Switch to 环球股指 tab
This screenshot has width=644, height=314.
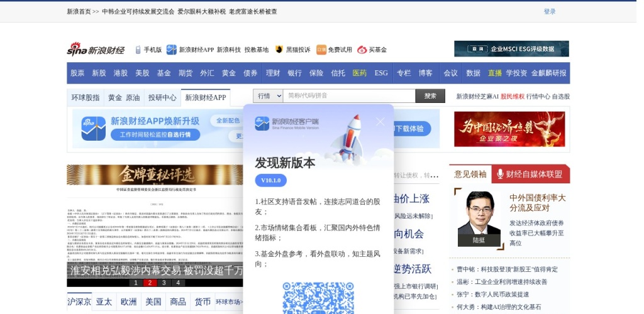click(x=86, y=97)
